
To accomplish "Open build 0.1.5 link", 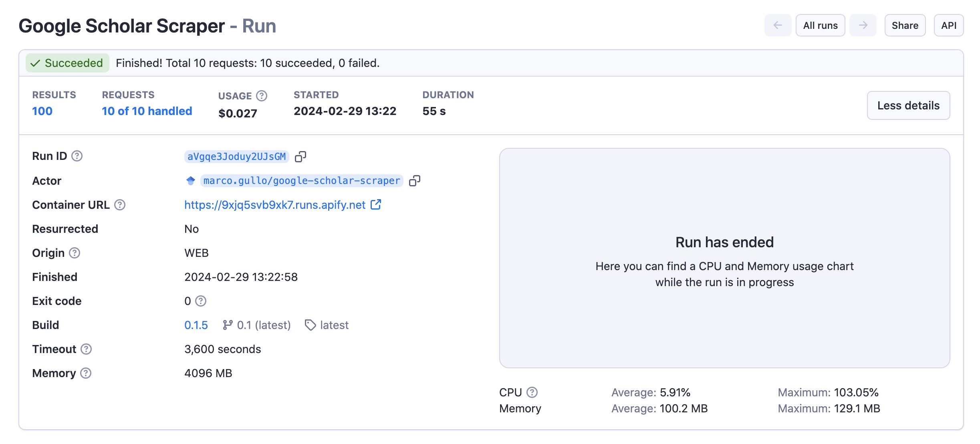I will [x=196, y=325].
